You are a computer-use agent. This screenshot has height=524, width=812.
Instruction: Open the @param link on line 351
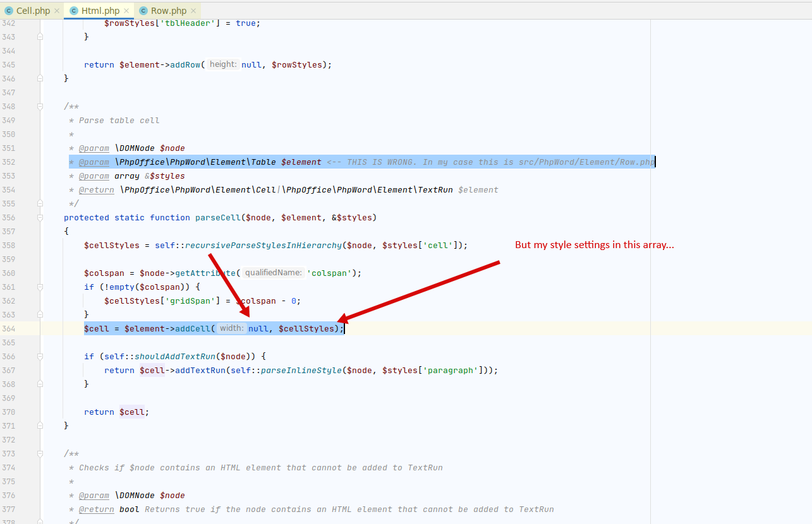[94, 148]
